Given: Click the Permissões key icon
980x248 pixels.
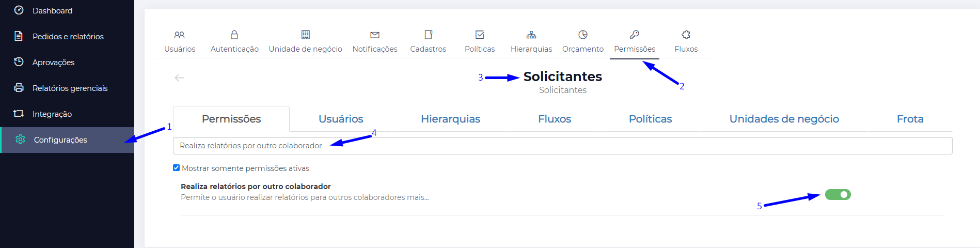Looking at the screenshot, I should tap(635, 35).
